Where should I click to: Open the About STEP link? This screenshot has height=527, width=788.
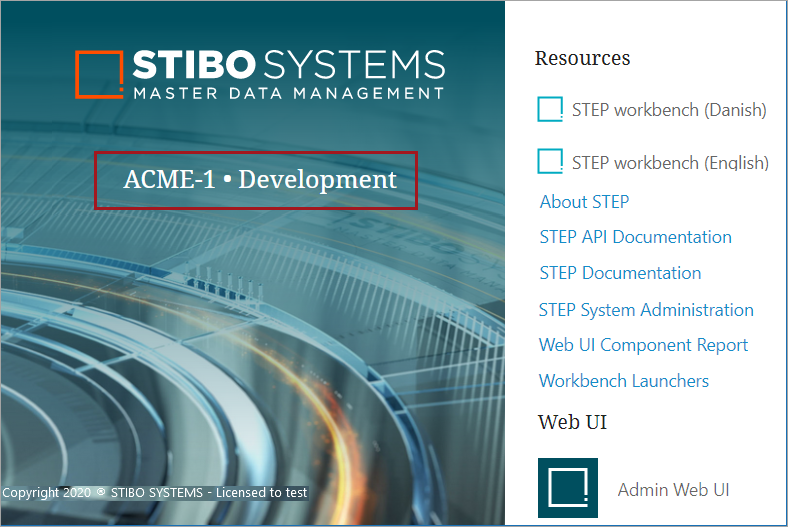(584, 202)
